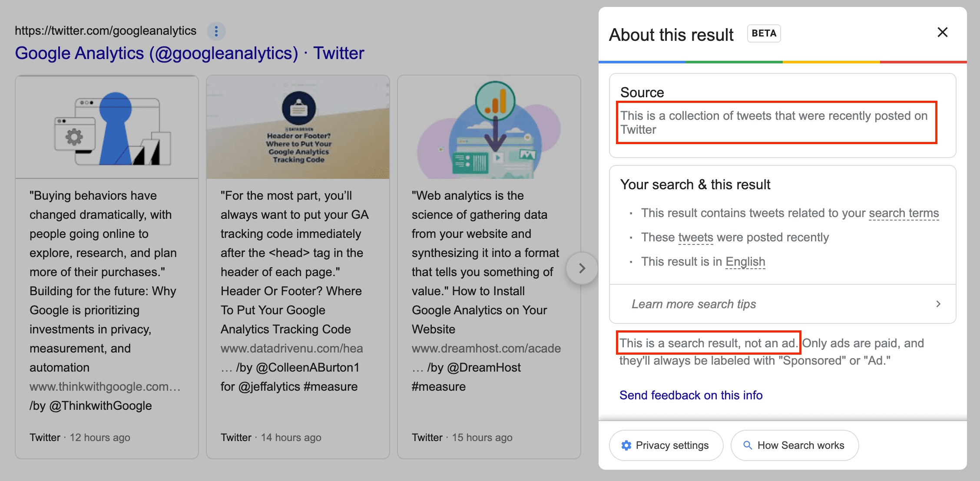Click the https://twitter.com/googleanalytics URL

tap(106, 31)
